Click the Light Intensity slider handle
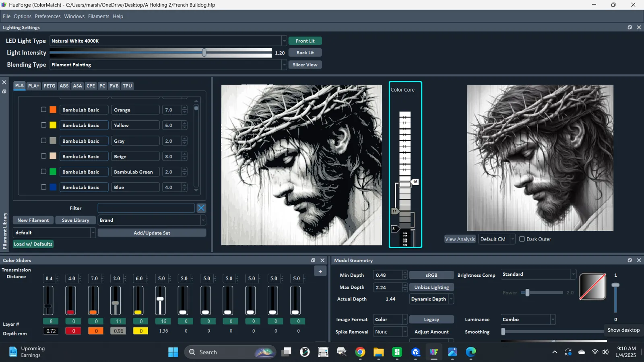 point(204,53)
